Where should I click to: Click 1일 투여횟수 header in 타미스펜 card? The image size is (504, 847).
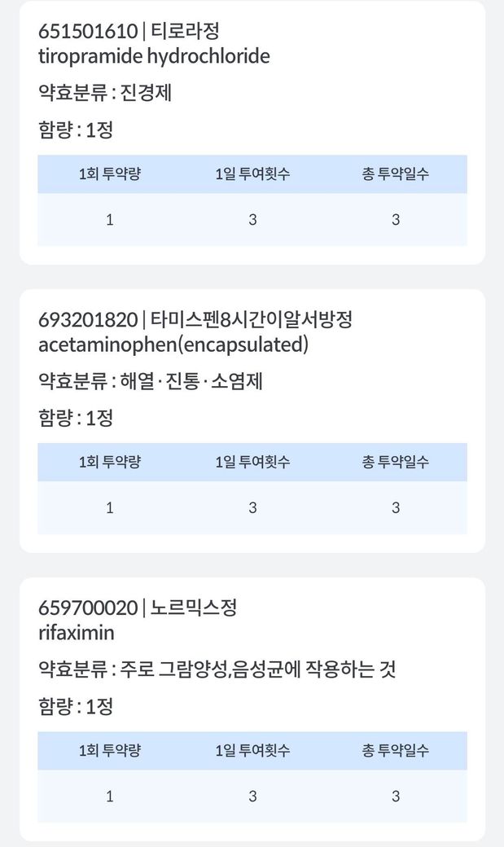252,462
